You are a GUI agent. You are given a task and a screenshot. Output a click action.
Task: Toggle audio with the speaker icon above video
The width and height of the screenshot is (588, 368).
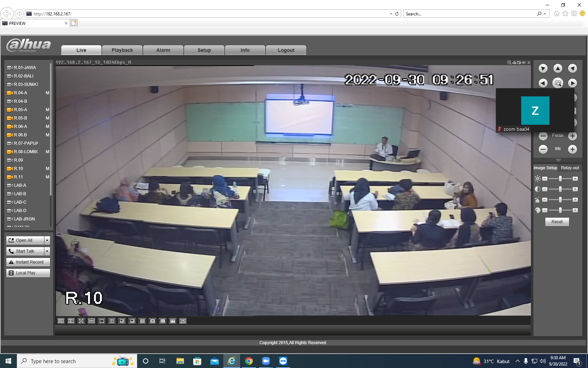(x=524, y=62)
